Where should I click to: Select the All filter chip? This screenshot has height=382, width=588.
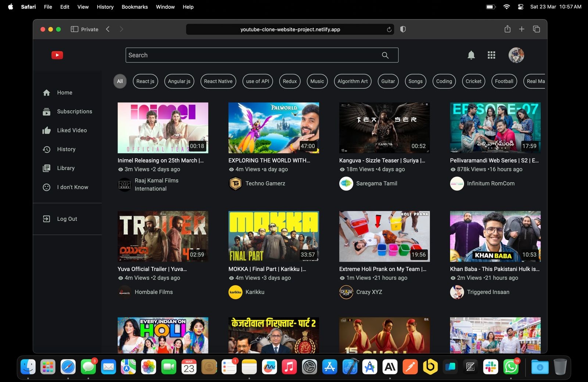click(120, 81)
